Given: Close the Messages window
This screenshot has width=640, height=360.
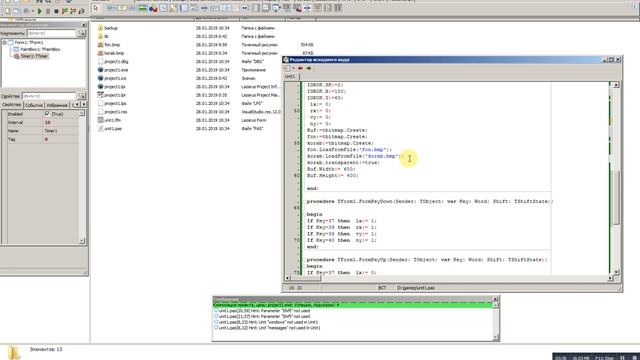Looking at the screenshot, I should click(x=496, y=299).
